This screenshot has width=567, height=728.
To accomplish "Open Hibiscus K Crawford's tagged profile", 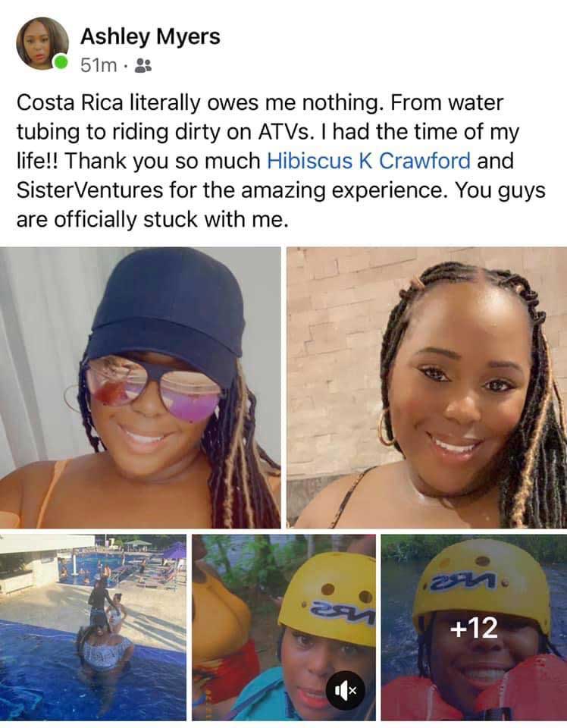I will pyautogui.click(x=369, y=161).
